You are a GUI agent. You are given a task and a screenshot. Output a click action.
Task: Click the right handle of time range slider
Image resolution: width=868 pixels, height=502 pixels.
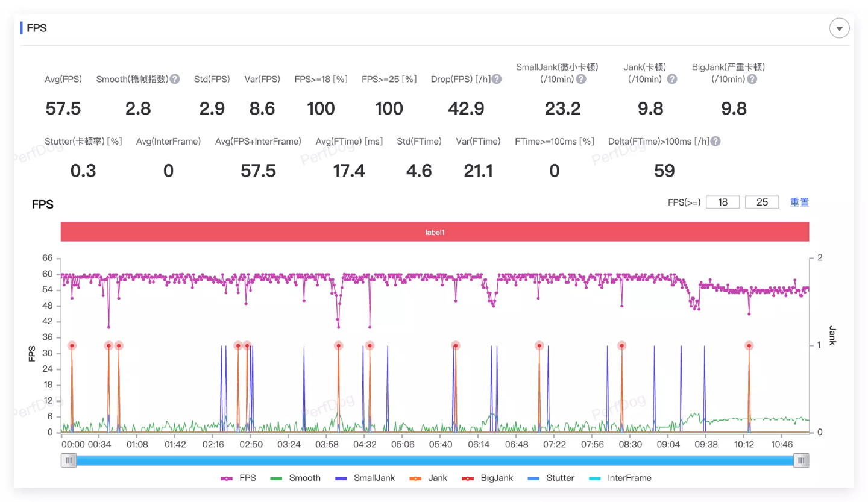point(801,460)
